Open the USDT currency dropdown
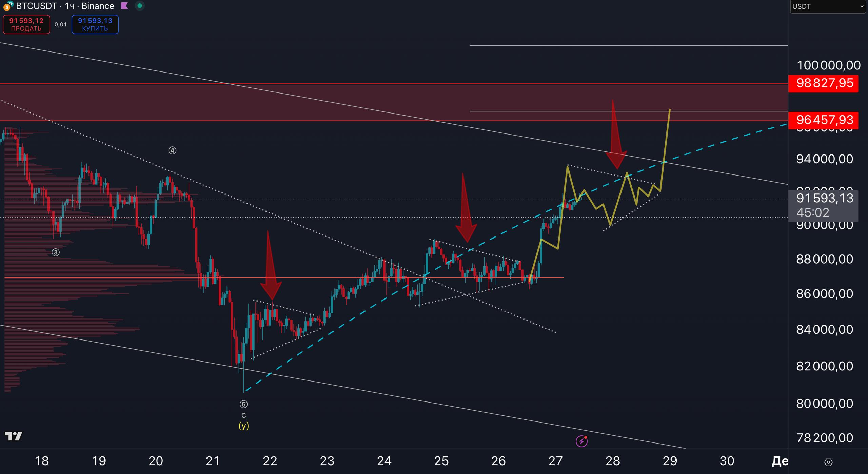868x474 pixels. click(827, 6)
